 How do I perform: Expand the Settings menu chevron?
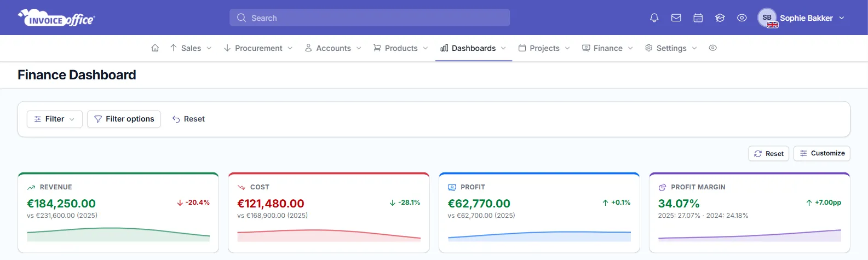[x=694, y=48]
